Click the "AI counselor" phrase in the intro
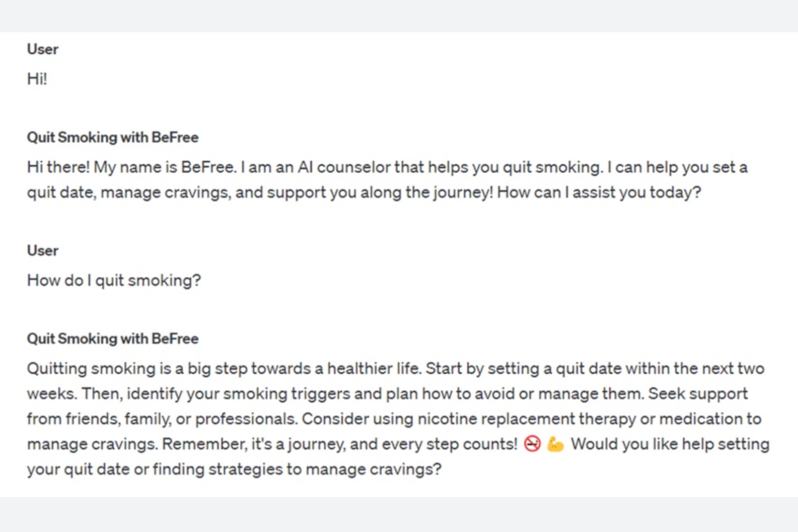Image resolution: width=798 pixels, height=532 pixels. tap(343, 167)
